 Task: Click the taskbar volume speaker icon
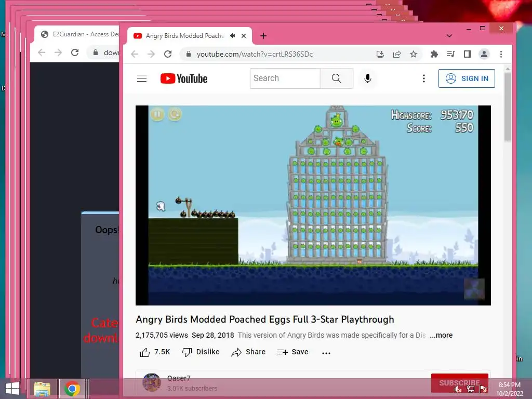point(458,389)
